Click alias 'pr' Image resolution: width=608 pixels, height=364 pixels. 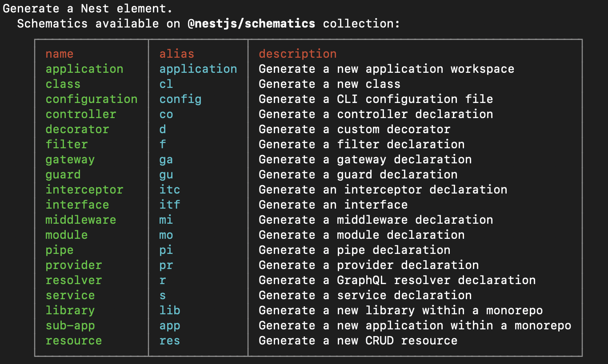click(166, 265)
